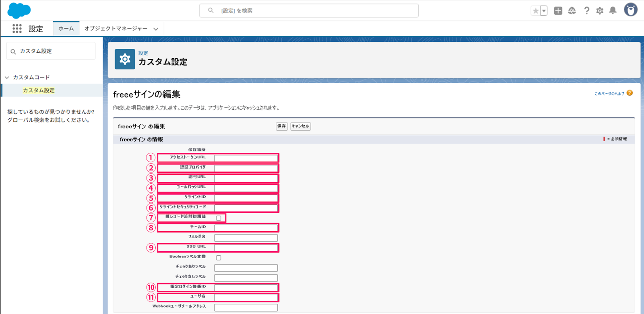Switch to the ホーム tab
This screenshot has height=314, width=644.
(66, 29)
